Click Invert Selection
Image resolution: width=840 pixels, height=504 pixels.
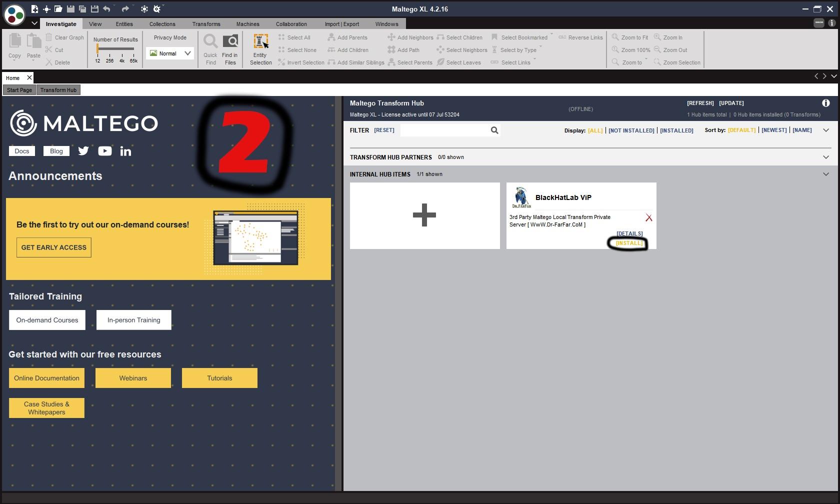coord(301,62)
